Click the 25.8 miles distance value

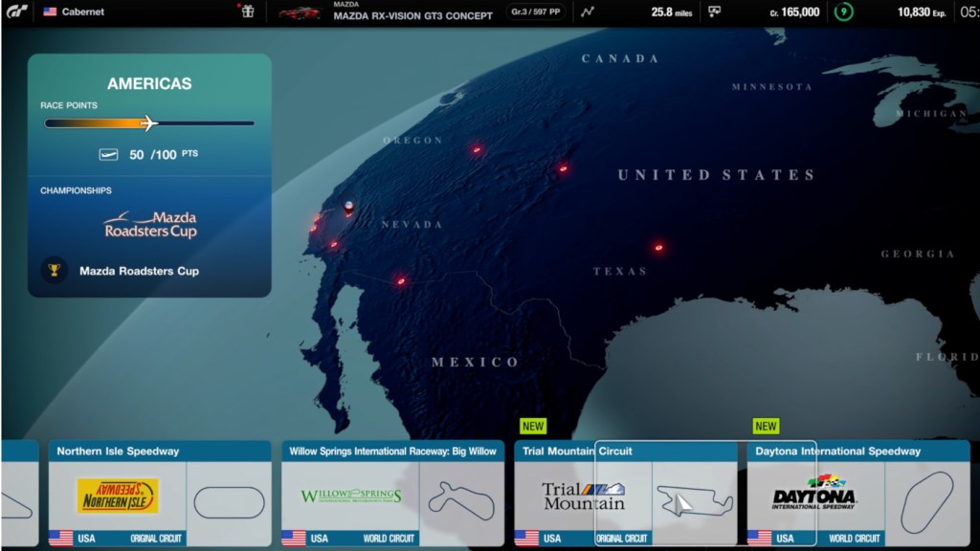[671, 11]
